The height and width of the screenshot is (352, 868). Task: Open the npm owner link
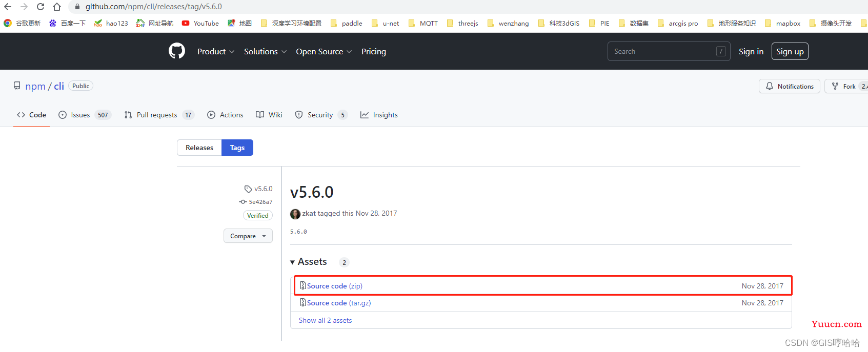[35, 86]
